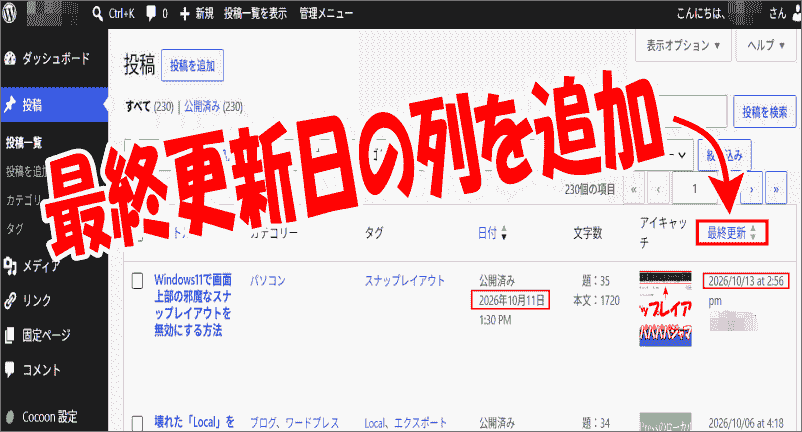This screenshot has width=802, height=432.
Task: Click the 投稿 pushpin icon in sidebar
Action: click(x=10, y=105)
